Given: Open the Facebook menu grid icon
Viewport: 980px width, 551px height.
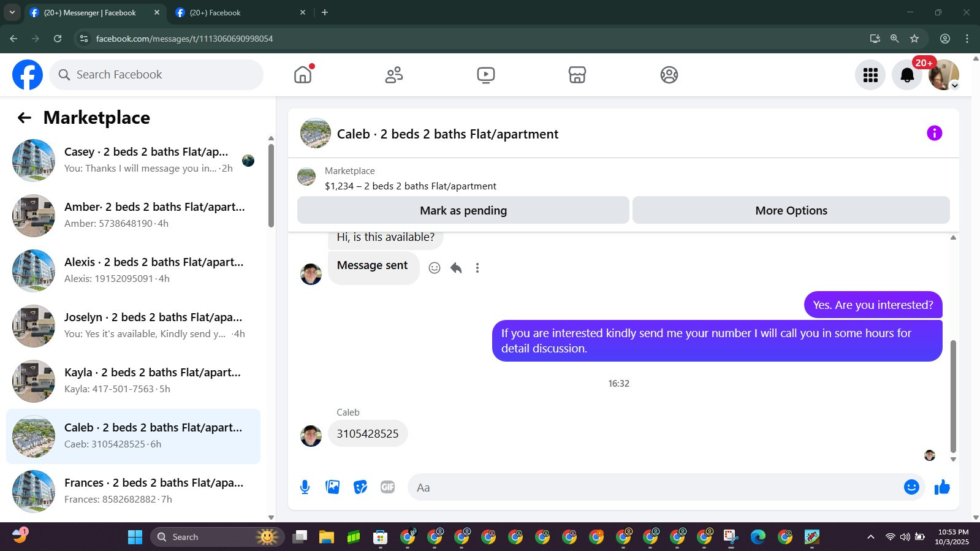Looking at the screenshot, I should (x=870, y=75).
